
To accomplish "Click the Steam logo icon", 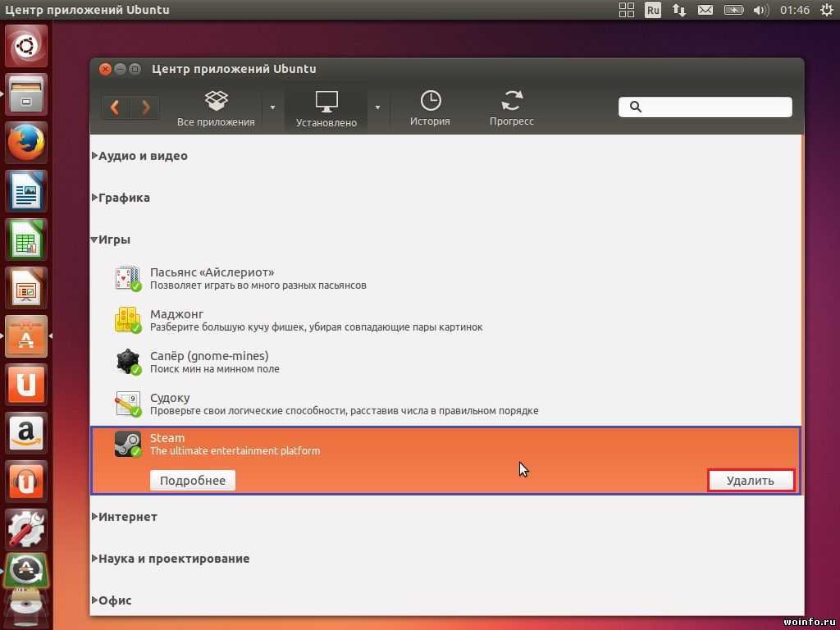I will pos(128,444).
